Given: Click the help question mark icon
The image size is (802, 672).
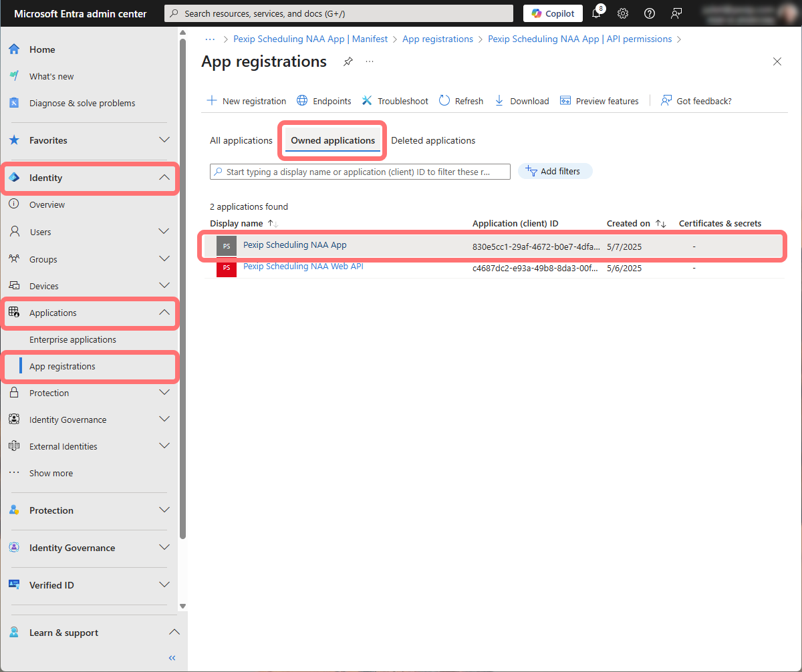Looking at the screenshot, I should [x=649, y=13].
